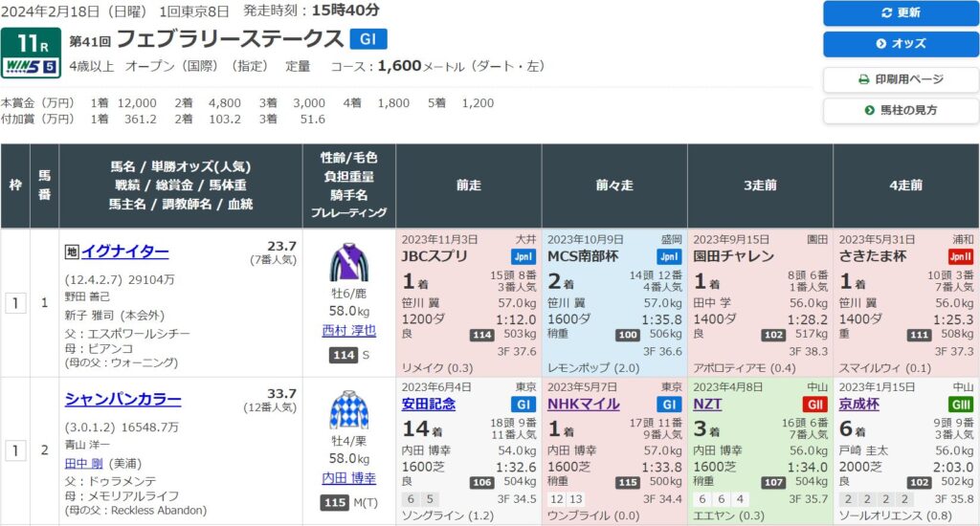Open horse イグナイター link
980x526 pixels.
coord(125,252)
